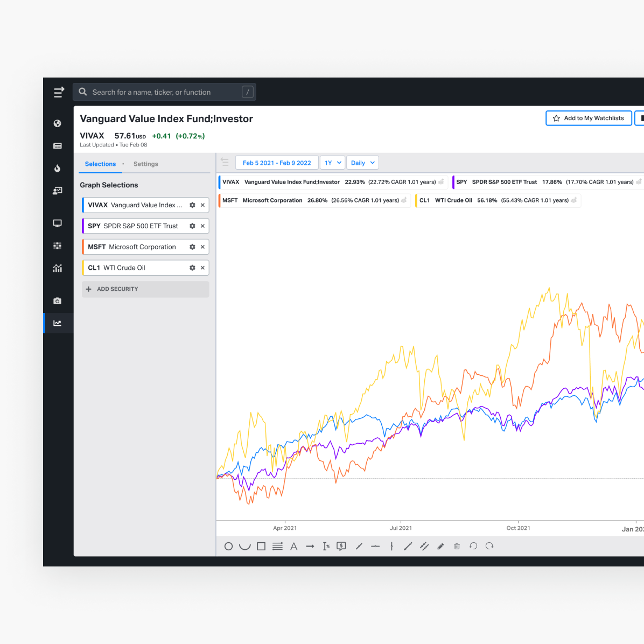Image resolution: width=644 pixels, height=644 pixels.
Task: Click the flame icon in the sidebar
Action: pyautogui.click(x=58, y=169)
